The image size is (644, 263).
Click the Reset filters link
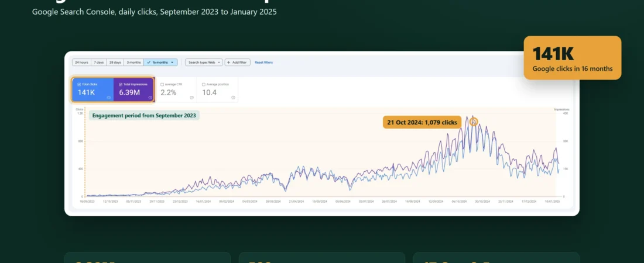click(263, 63)
